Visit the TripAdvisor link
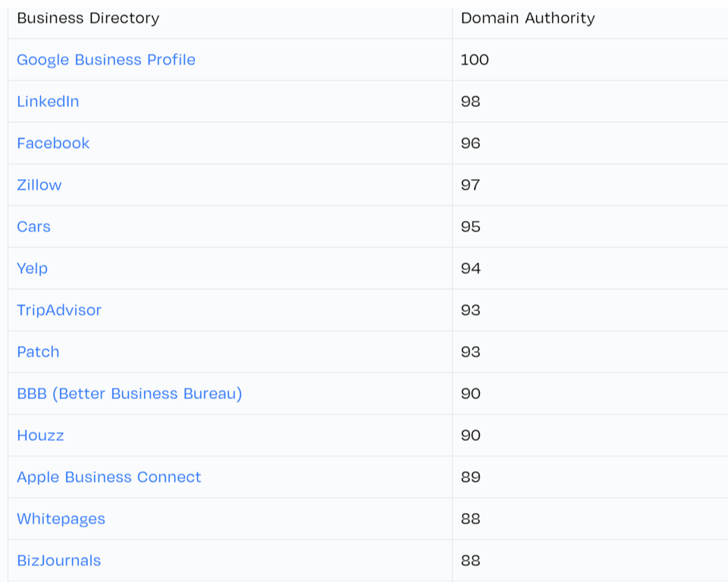Screen dimensions: 728x582 (x=59, y=310)
